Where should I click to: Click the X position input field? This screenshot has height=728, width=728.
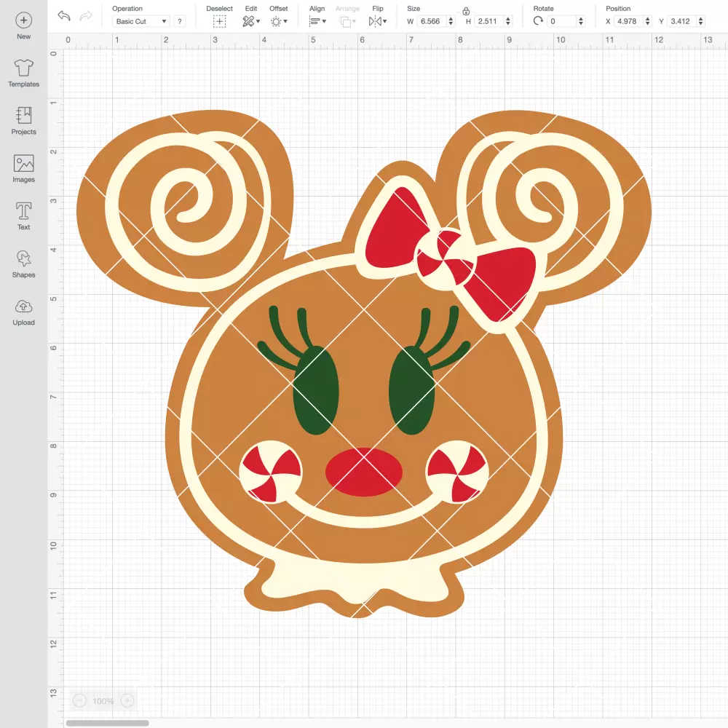[x=629, y=21]
